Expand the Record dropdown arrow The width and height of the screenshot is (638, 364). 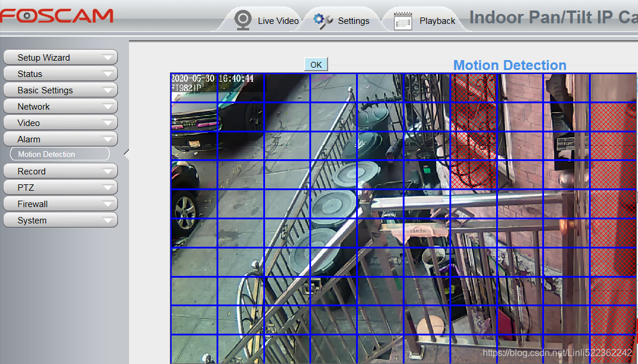[x=108, y=171]
